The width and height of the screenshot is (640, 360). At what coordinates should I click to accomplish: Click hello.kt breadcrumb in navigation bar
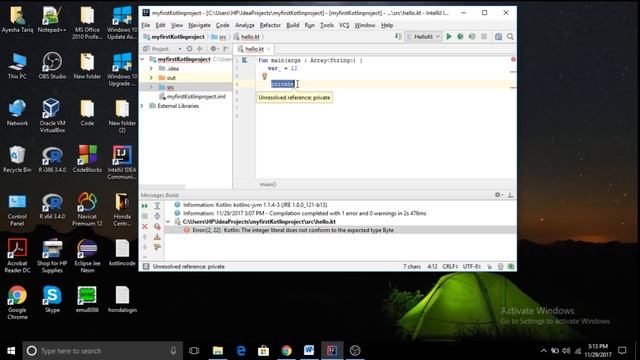247,37
